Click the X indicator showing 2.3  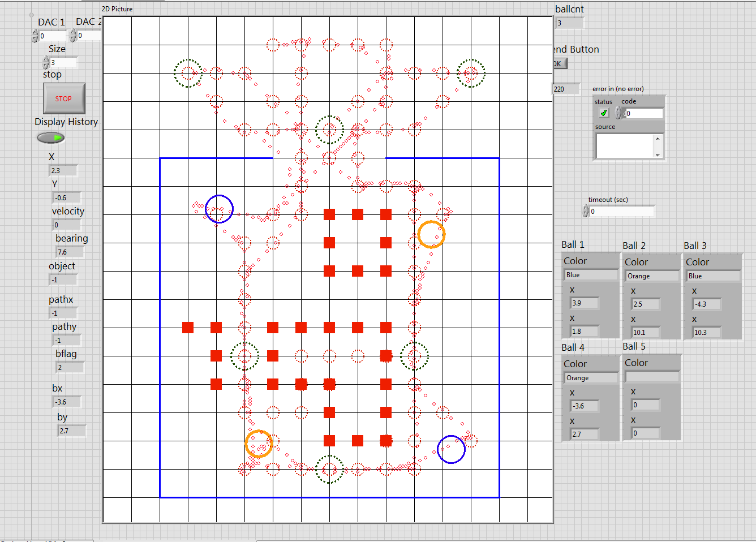point(63,170)
